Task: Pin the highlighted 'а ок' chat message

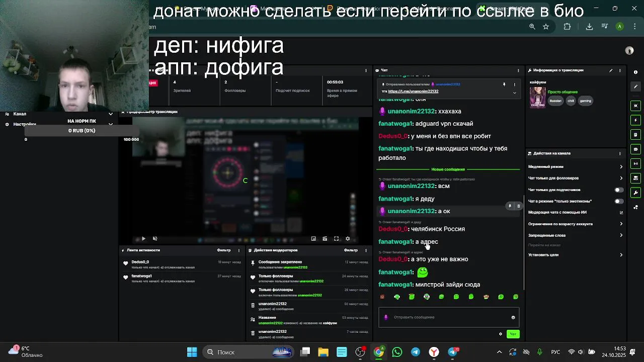Action: [510, 206]
